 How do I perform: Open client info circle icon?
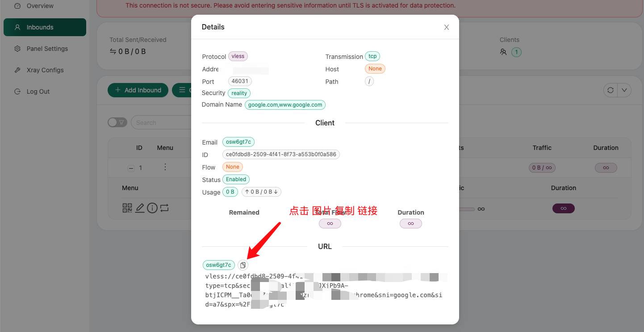click(x=152, y=208)
